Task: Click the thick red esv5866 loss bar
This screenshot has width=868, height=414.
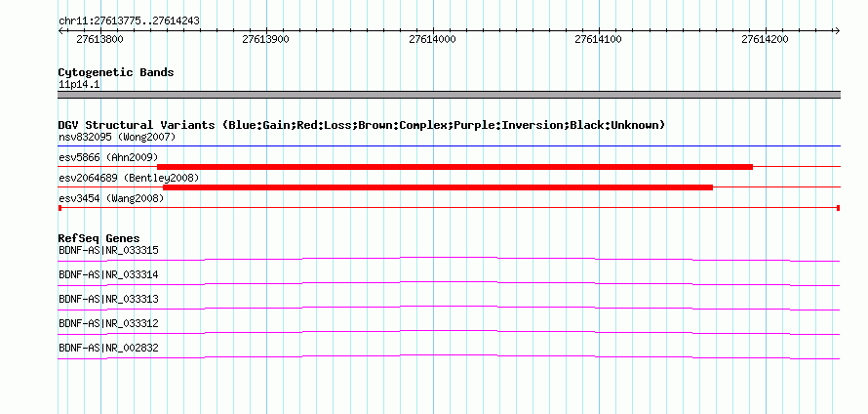Action: pos(455,167)
